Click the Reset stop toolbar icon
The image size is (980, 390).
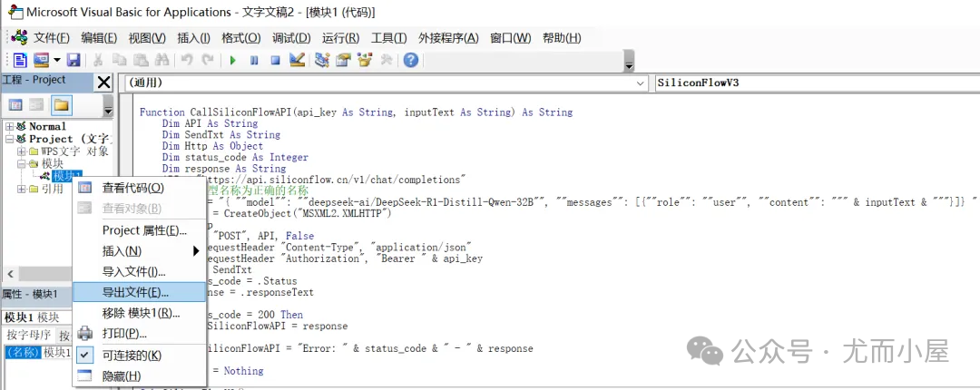pos(275,61)
